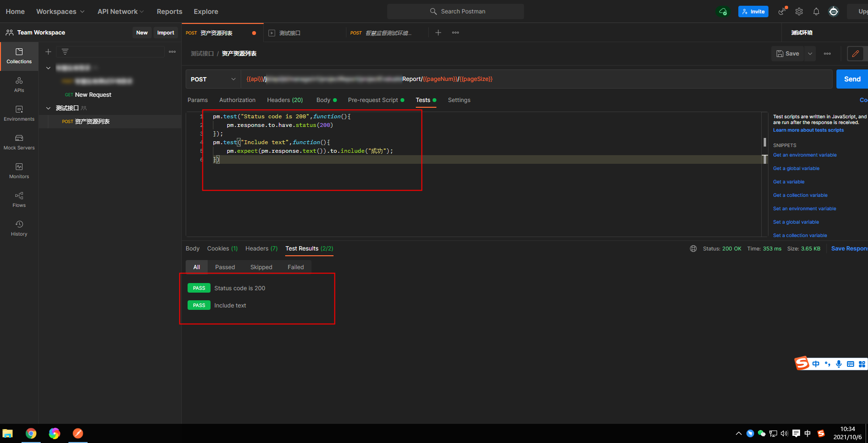Open the Workspaces dropdown

60,11
